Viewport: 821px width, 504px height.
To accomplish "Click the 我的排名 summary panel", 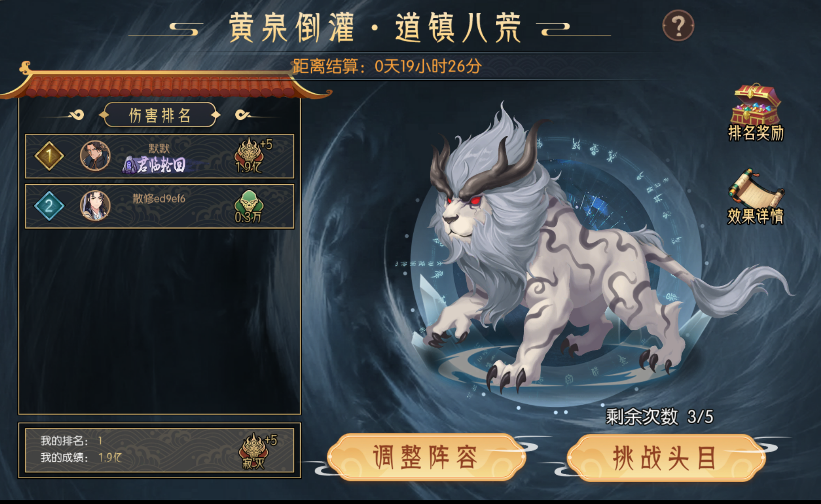I will click(160, 450).
